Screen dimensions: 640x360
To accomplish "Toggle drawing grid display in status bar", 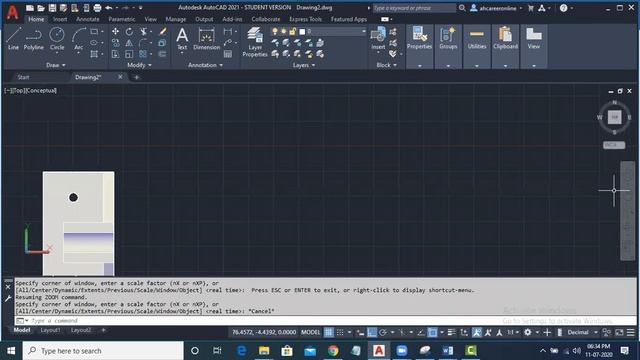I will pyautogui.click(x=329, y=333).
